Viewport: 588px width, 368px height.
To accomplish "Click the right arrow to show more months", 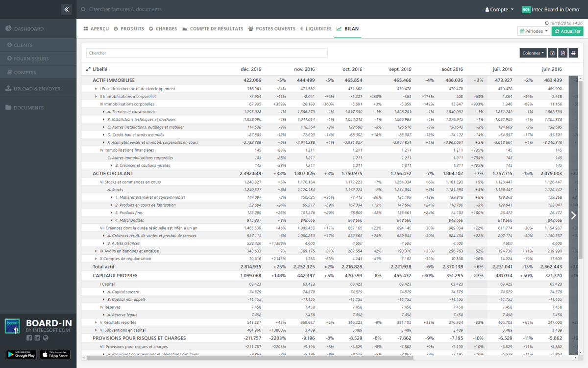I will [573, 215].
